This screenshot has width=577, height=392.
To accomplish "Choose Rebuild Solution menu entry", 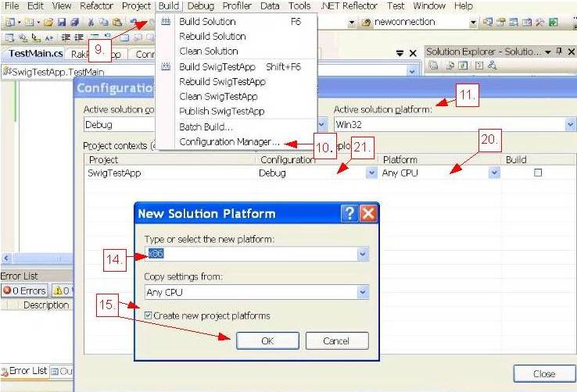I will click(x=212, y=37).
